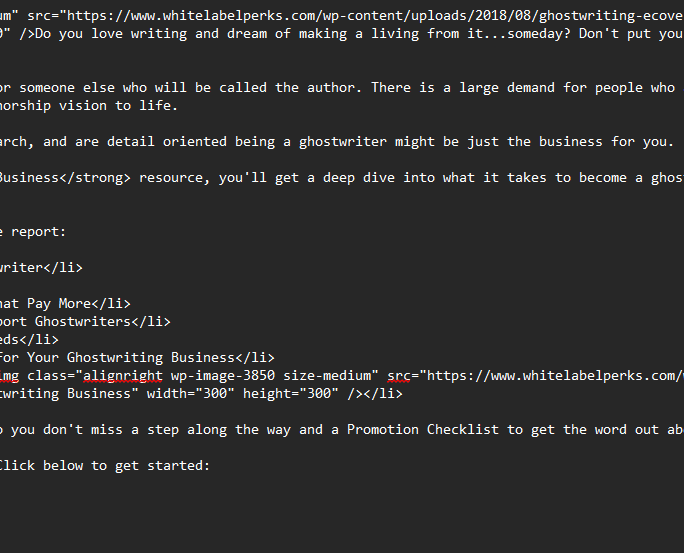Click the misspelled underlined word "alignright"
Image resolution: width=684 pixels, height=553 pixels.
[x=123, y=375]
